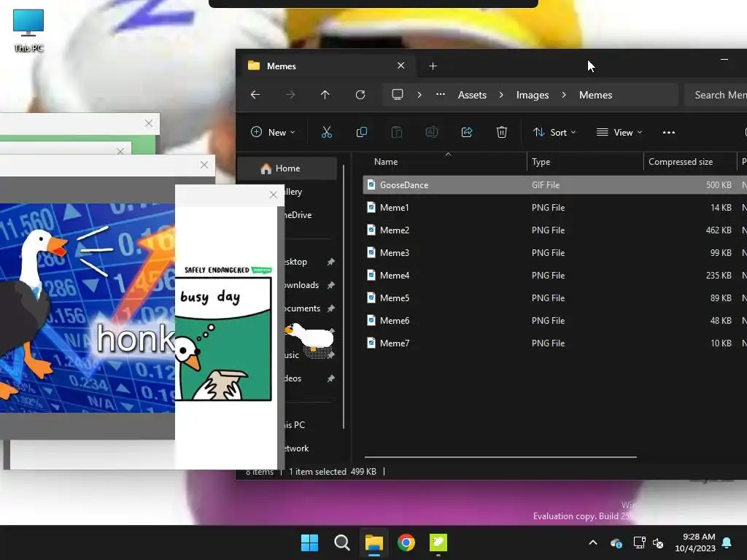Show hidden path ellipsis in breadcrumb
The width and height of the screenshot is (747, 560).
point(441,94)
